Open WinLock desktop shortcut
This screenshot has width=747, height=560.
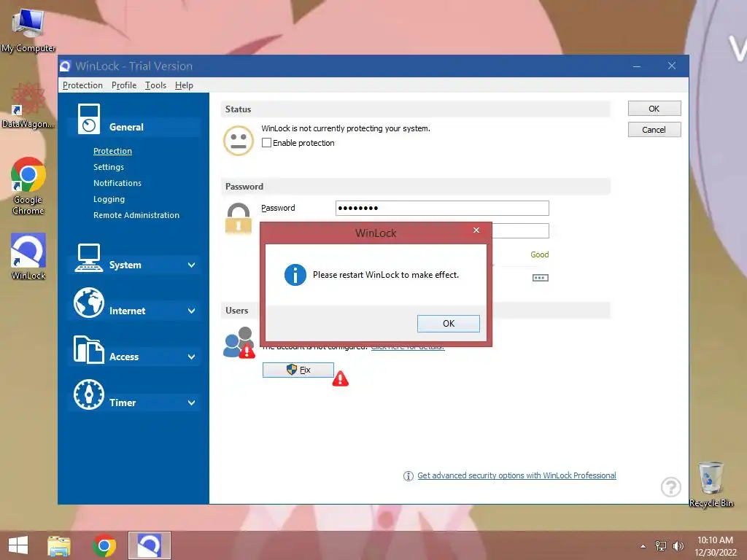(x=28, y=256)
